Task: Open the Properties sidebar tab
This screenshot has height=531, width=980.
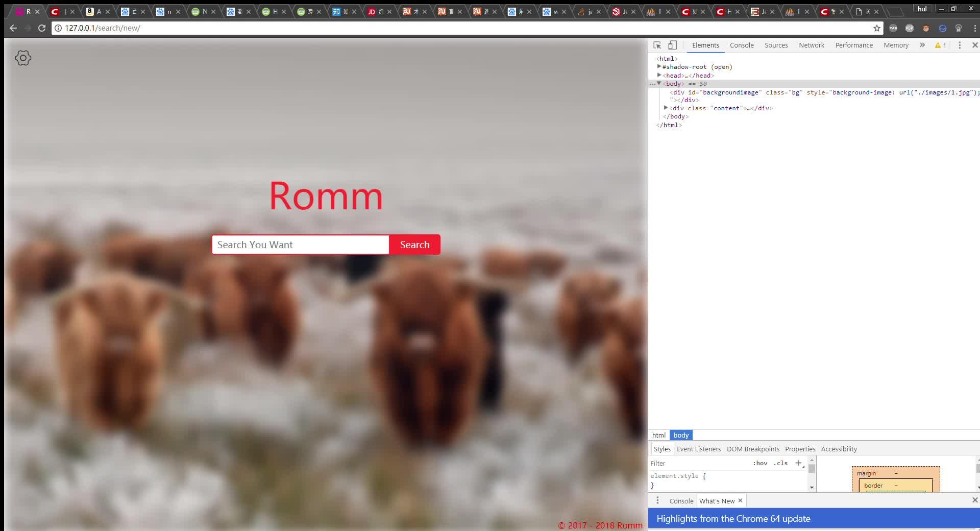Action: tap(800, 449)
